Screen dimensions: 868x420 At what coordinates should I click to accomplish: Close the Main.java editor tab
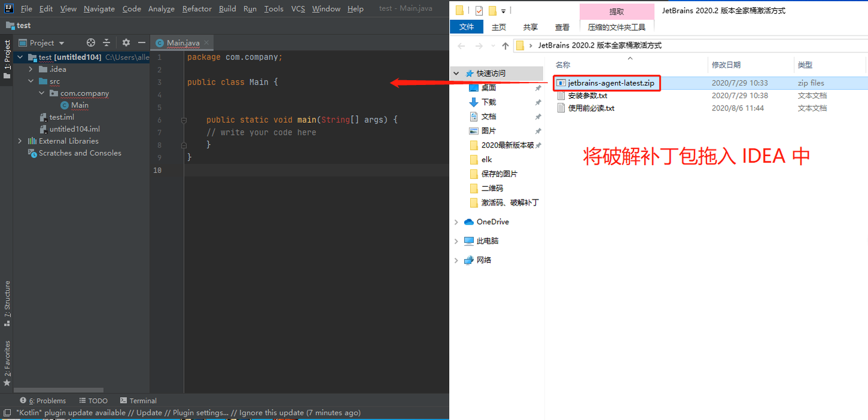[207, 43]
